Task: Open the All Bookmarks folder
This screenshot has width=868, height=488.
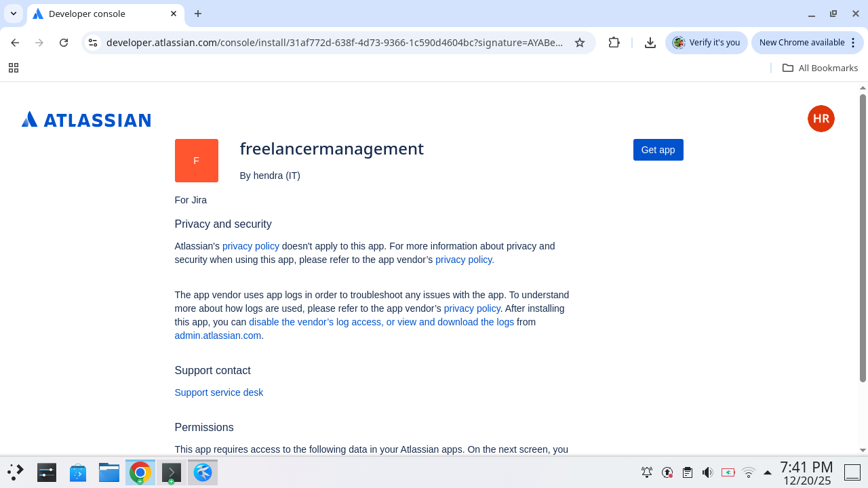Action: pyautogui.click(x=820, y=68)
